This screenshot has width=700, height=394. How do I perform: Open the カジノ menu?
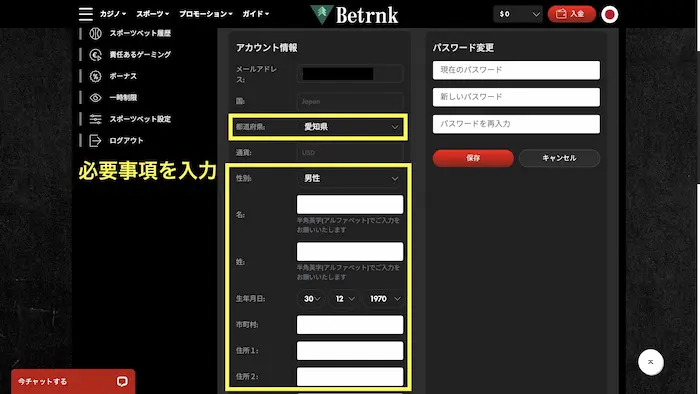[112, 14]
